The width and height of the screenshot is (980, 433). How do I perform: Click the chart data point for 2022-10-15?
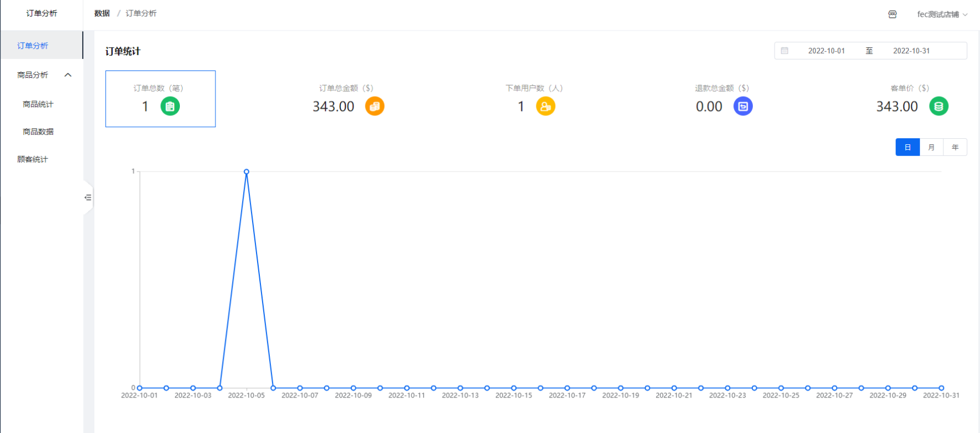point(514,388)
